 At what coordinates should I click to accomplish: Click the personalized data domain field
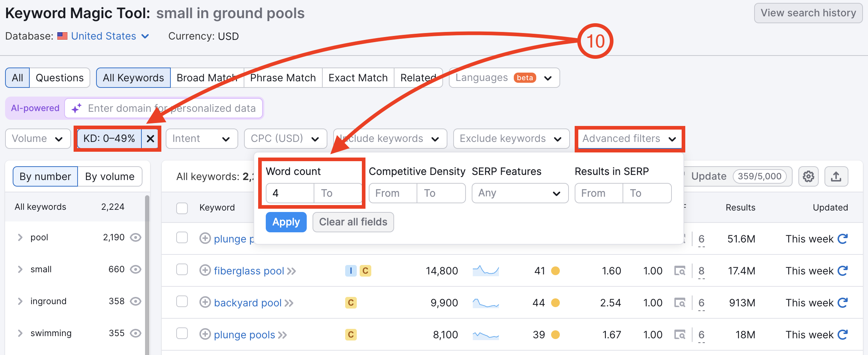pyautogui.click(x=164, y=108)
